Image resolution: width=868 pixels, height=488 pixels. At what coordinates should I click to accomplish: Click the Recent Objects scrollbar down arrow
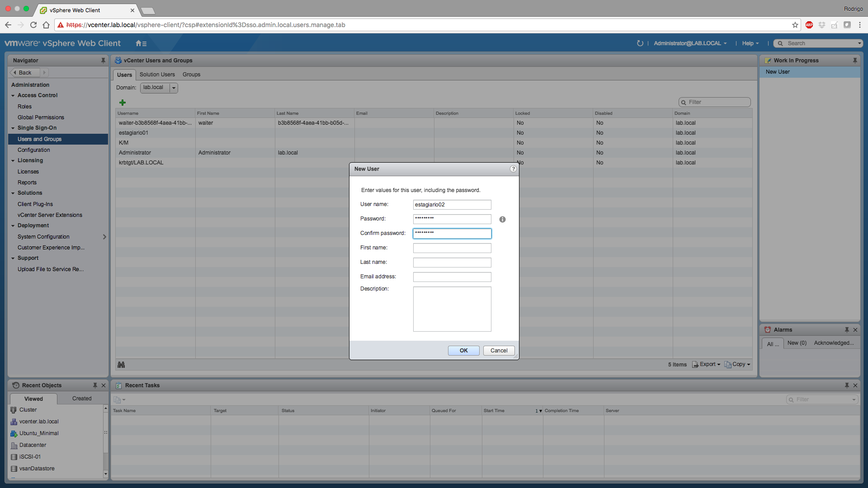tap(105, 474)
